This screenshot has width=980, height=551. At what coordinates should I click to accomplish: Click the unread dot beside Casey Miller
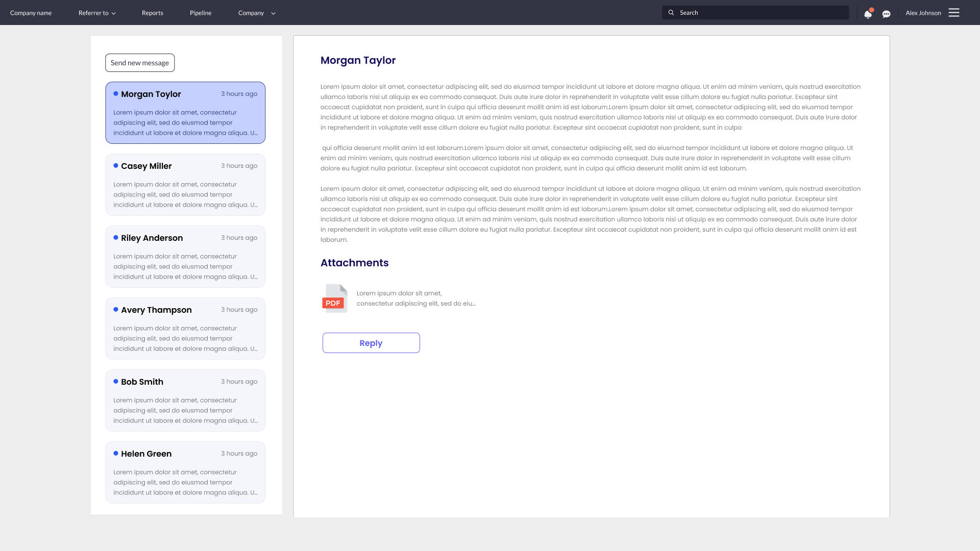pos(115,165)
